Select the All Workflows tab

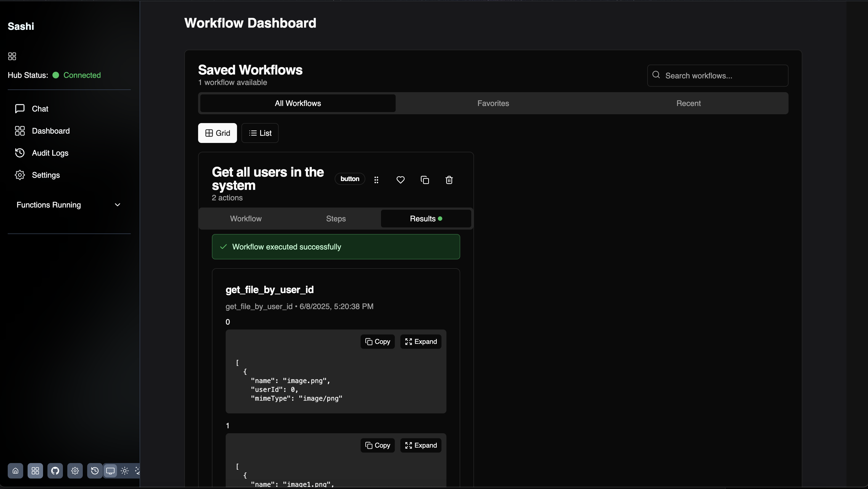(x=298, y=103)
